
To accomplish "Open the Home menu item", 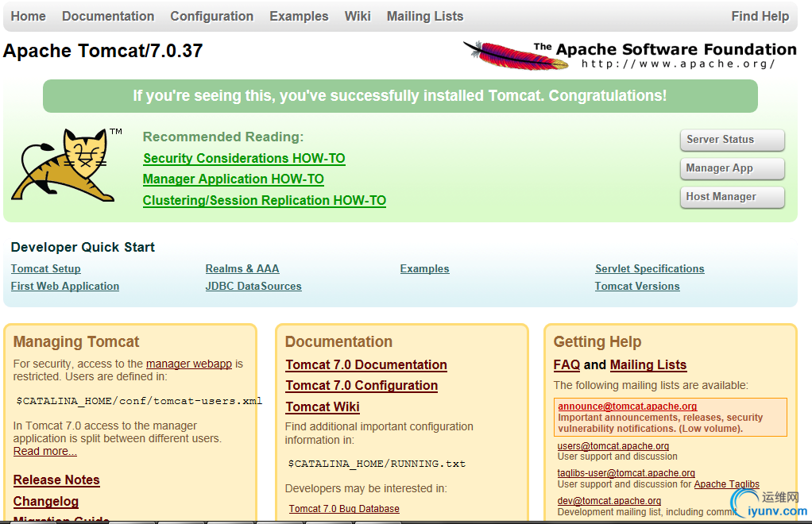I will tap(29, 16).
